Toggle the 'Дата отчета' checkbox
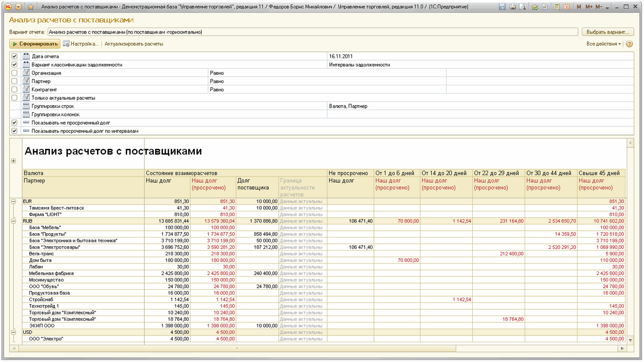 14,57
